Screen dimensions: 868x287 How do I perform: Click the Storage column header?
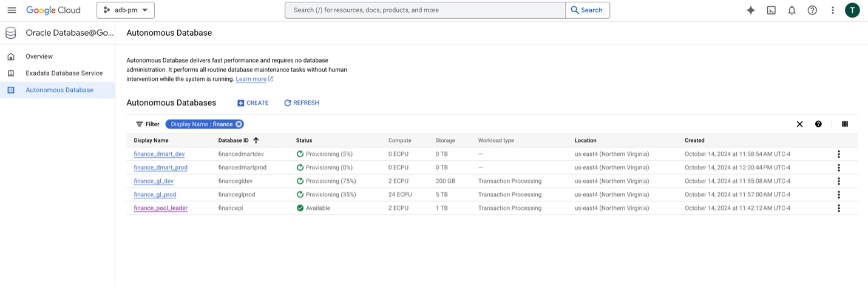pyautogui.click(x=445, y=140)
